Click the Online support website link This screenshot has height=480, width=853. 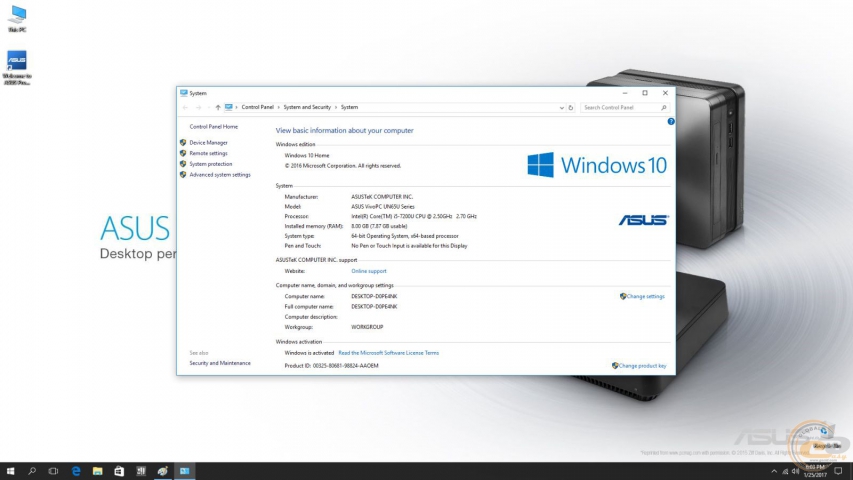(369, 271)
